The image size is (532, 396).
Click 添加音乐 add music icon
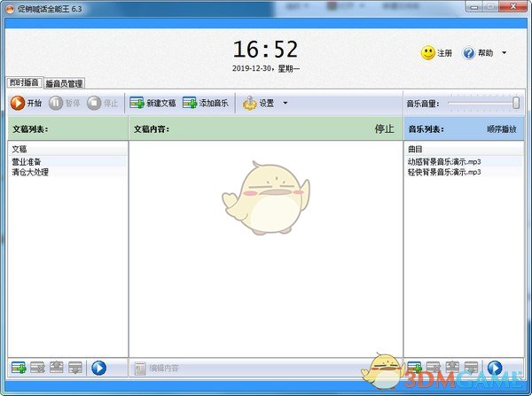tap(190, 103)
